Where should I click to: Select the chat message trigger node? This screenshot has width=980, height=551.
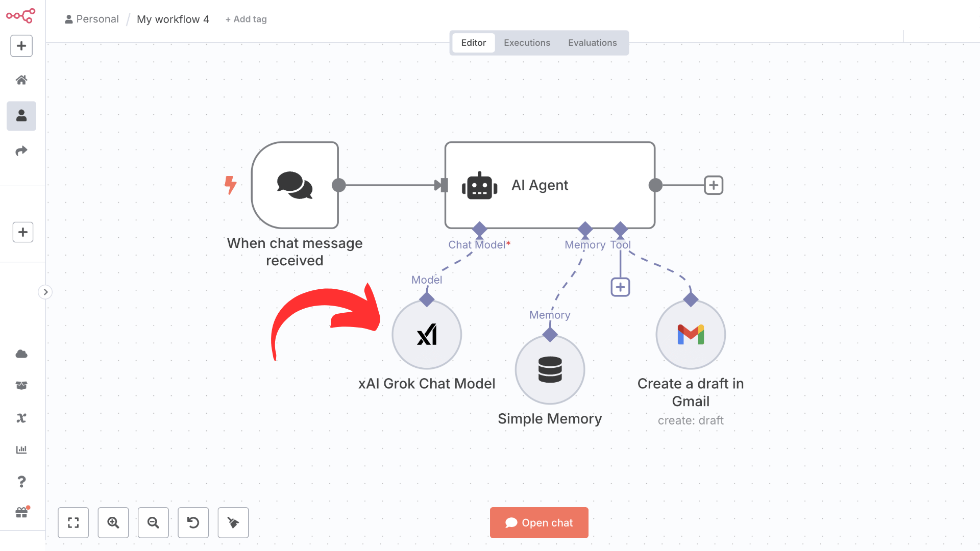click(x=295, y=185)
